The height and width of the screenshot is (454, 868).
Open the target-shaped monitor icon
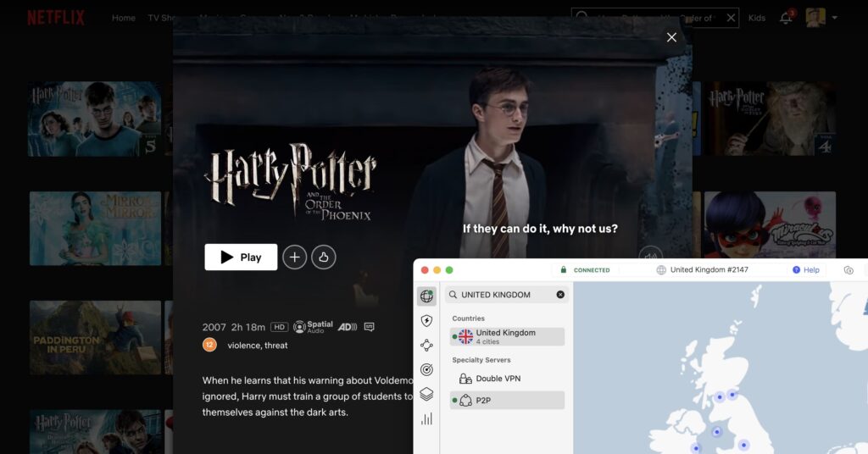426,369
